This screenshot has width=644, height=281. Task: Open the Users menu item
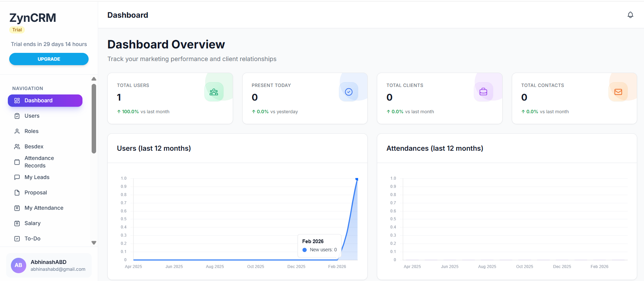click(x=32, y=116)
